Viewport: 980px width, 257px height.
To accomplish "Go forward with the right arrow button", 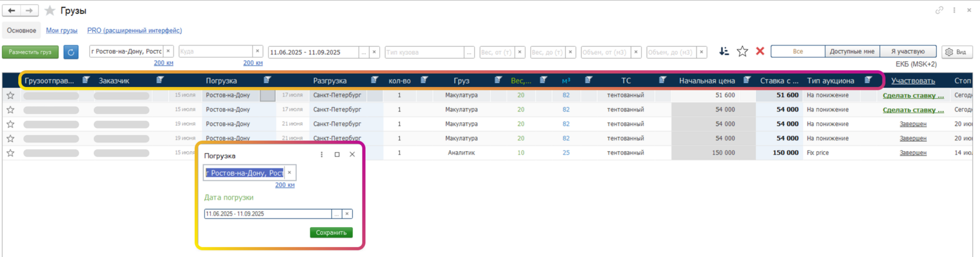I will (x=30, y=11).
